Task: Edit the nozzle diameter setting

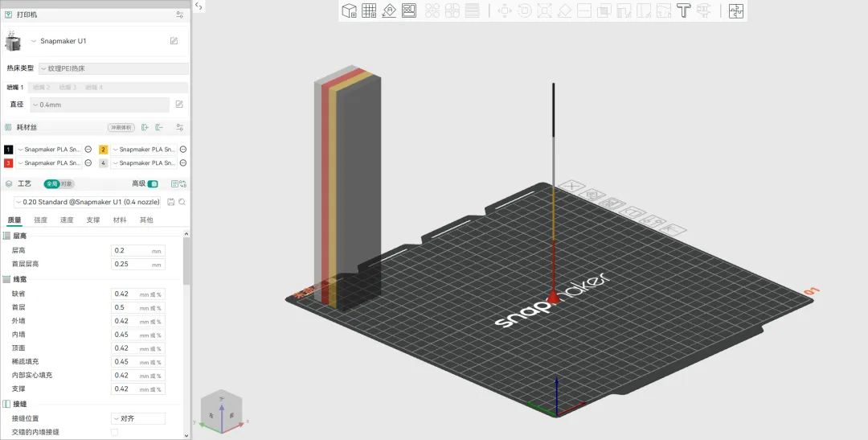Action: point(178,105)
